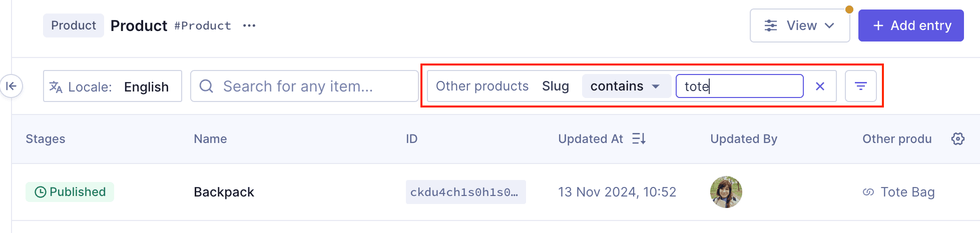Open the Backpack entry
980x233 pixels.
(x=224, y=192)
